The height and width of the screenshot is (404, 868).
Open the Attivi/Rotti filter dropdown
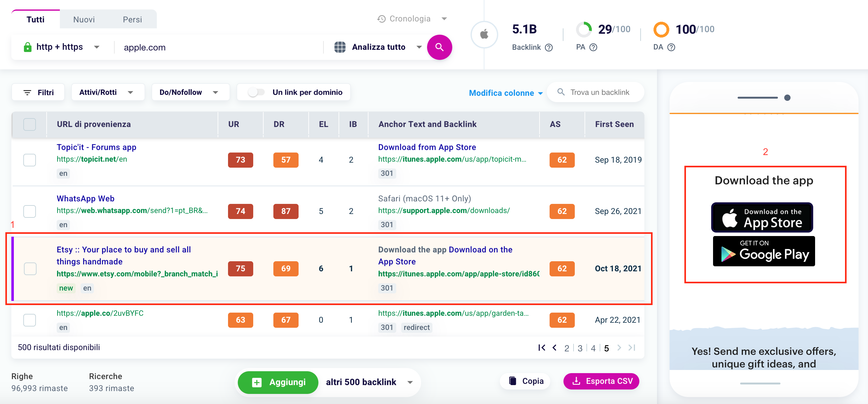pyautogui.click(x=108, y=92)
